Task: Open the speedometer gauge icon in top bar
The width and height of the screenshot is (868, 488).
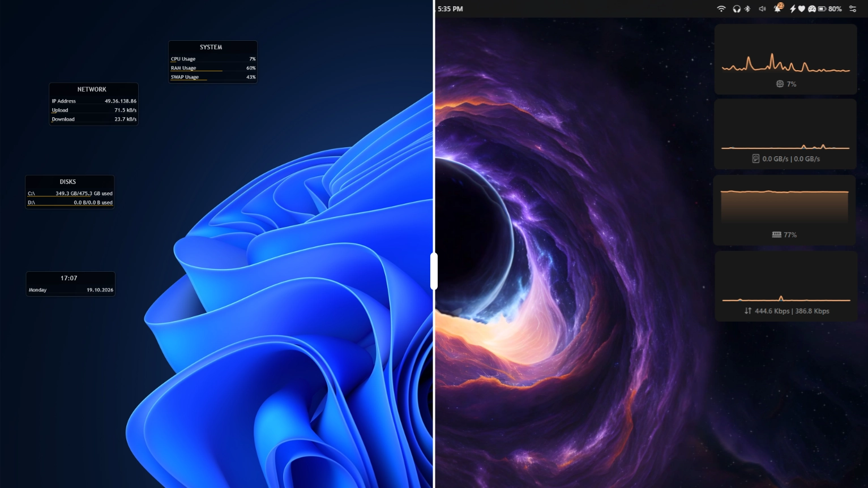Action: (x=811, y=8)
